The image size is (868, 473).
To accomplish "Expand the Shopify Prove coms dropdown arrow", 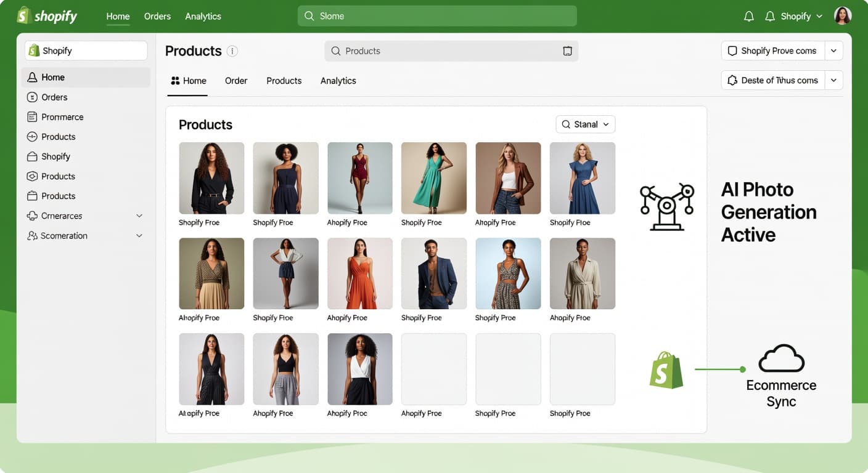I will click(833, 51).
